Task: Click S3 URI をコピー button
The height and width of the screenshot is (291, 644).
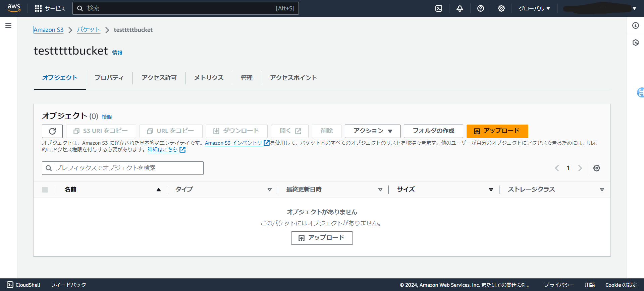Action: [x=101, y=131]
